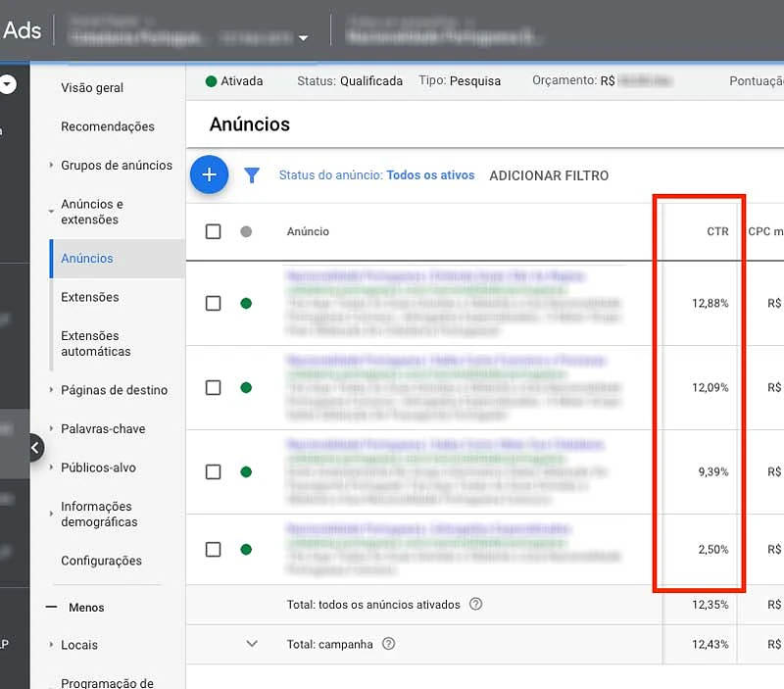Select checkbox for the ad with 2,50% CTR
The image size is (784, 689).
213,550
